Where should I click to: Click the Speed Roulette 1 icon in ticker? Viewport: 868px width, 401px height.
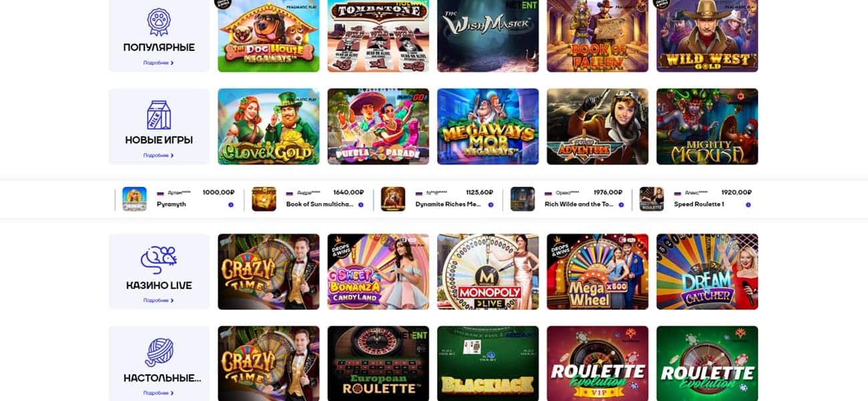[x=652, y=198]
